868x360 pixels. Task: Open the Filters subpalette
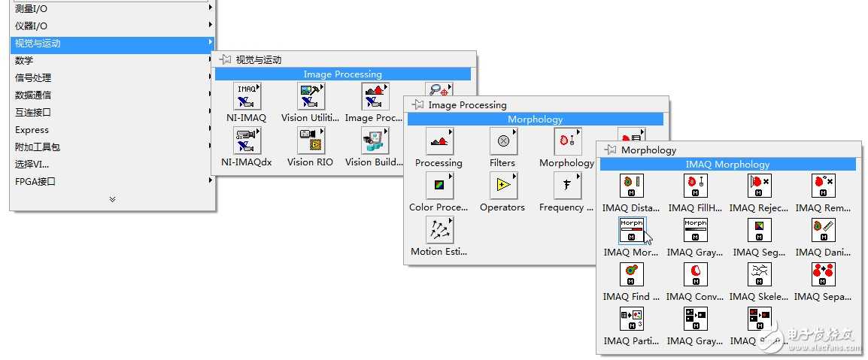(503, 141)
